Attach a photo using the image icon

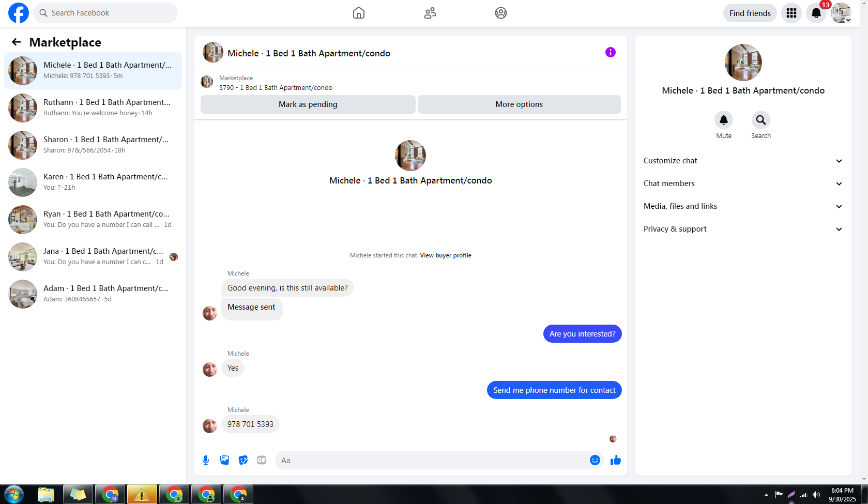tap(224, 460)
